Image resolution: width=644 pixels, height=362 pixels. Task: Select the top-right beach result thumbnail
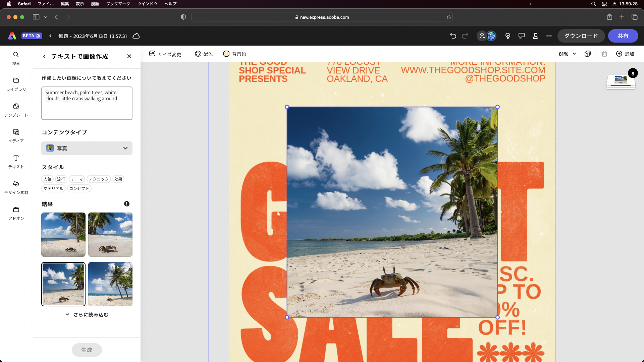tap(110, 234)
